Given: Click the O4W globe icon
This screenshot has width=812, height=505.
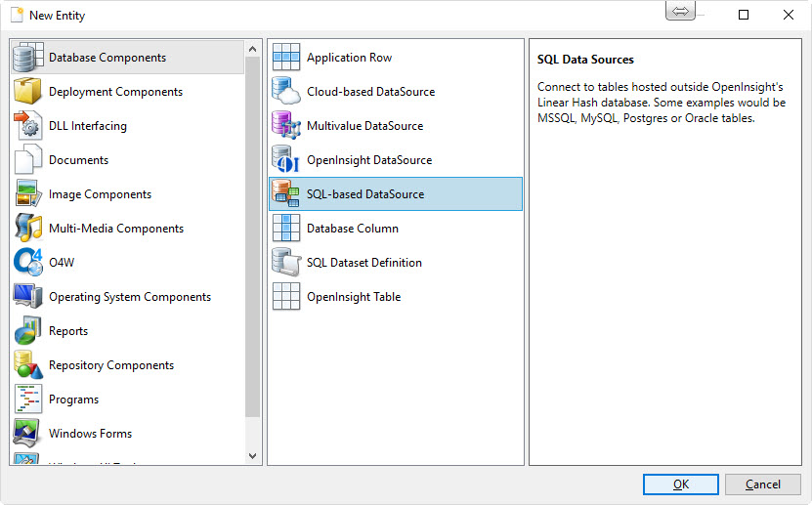Looking at the screenshot, I should [28, 262].
